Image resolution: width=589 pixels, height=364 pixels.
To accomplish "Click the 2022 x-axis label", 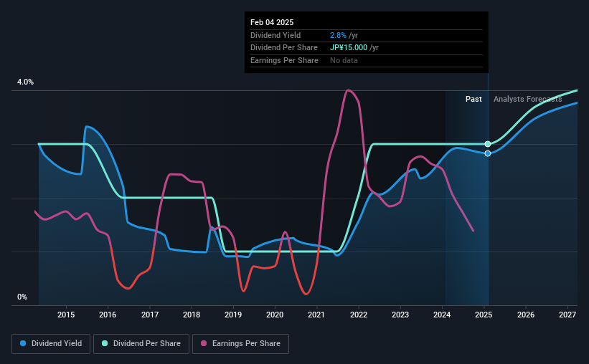I will pos(359,315).
